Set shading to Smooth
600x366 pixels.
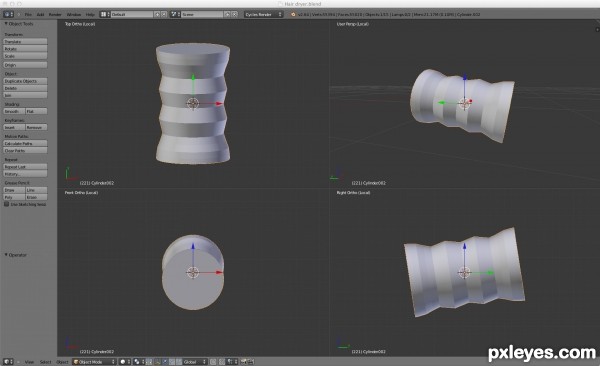click(14, 111)
